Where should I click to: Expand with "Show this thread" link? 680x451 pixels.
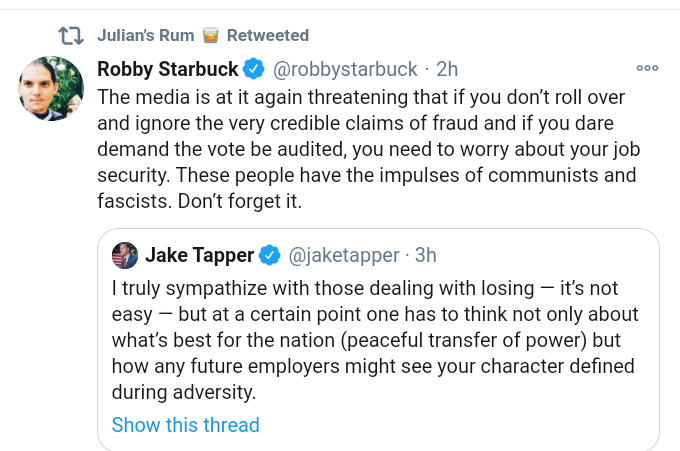pos(185,425)
